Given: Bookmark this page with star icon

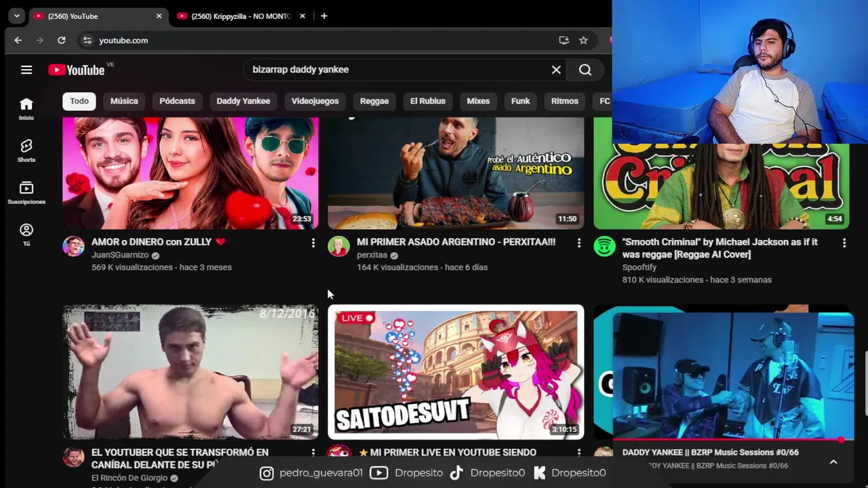Looking at the screenshot, I should (x=583, y=41).
